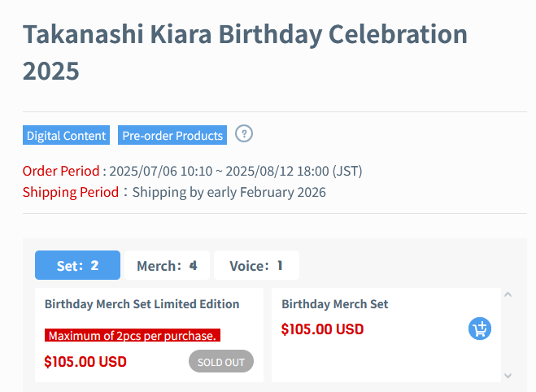This screenshot has width=536, height=392.
Task: Click the Digital Content tag
Action: [67, 135]
